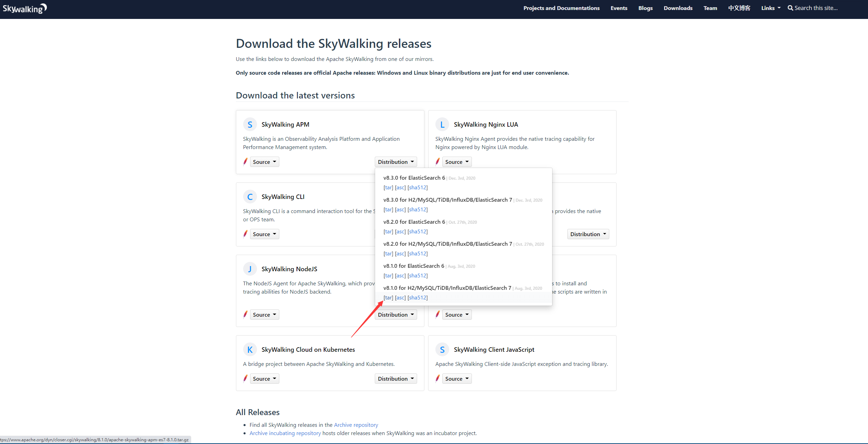Viewport: 868px width, 444px height.
Task: Open Source dropdown in Cloud on Kubernetes card
Action: 264,379
